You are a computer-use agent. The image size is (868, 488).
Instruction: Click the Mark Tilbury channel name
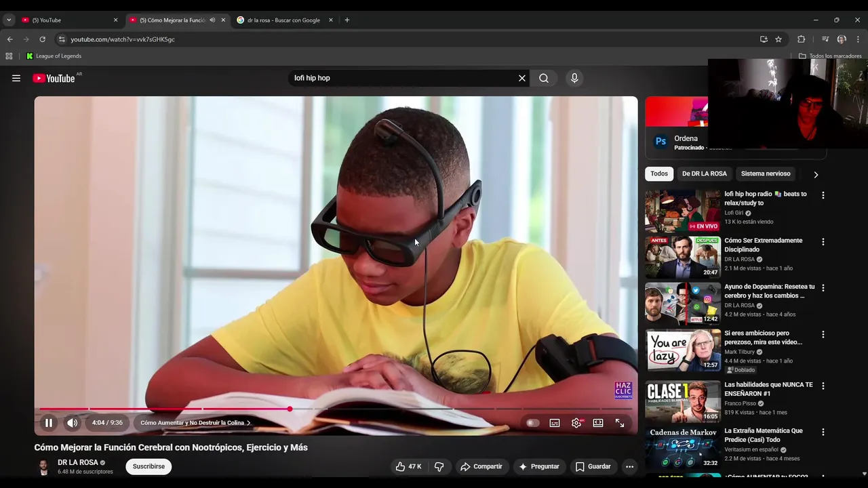point(740,352)
